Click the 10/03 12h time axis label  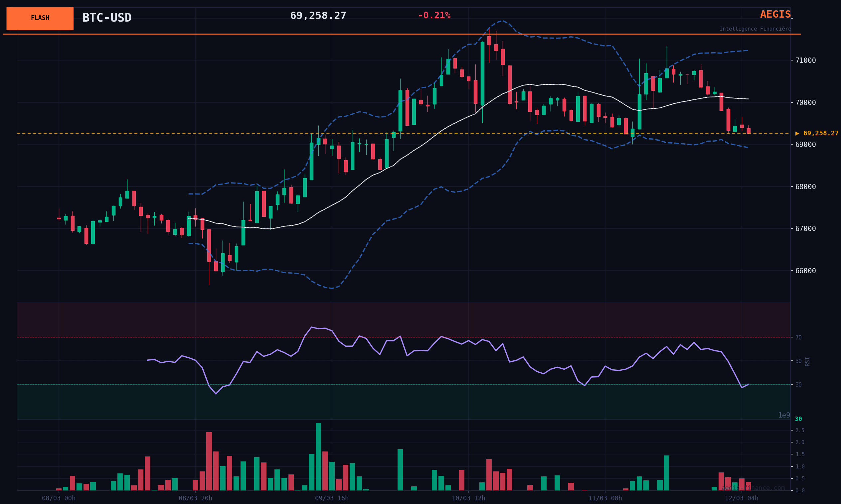(x=468, y=498)
